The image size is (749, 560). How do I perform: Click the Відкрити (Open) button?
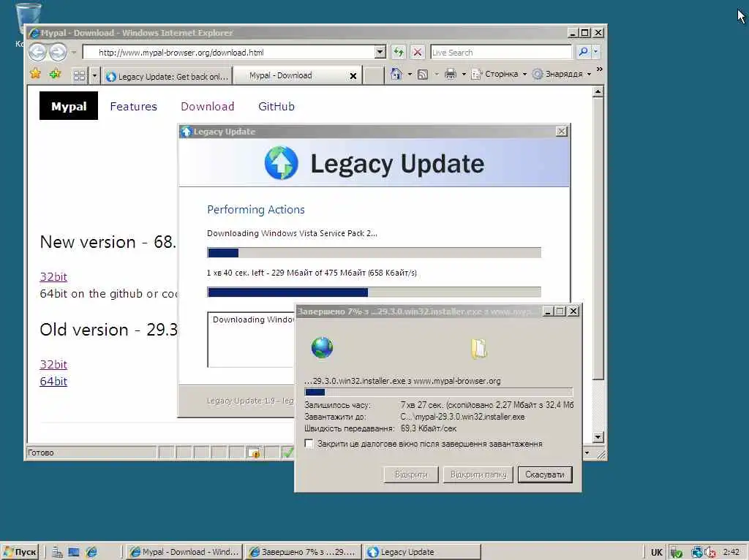pos(411,474)
